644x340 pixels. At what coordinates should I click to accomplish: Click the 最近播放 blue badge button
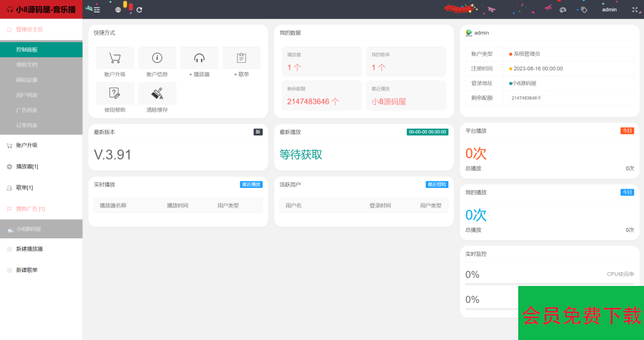(x=251, y=185)
